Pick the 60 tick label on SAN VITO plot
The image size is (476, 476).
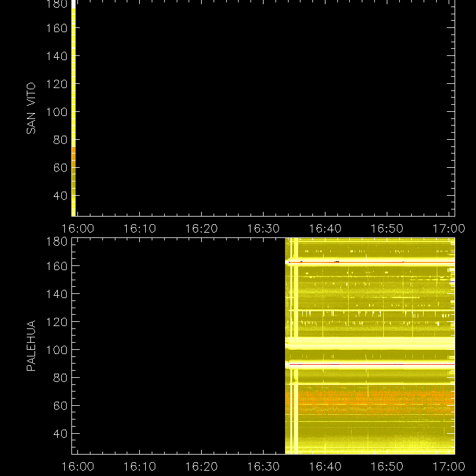(60, 168)
